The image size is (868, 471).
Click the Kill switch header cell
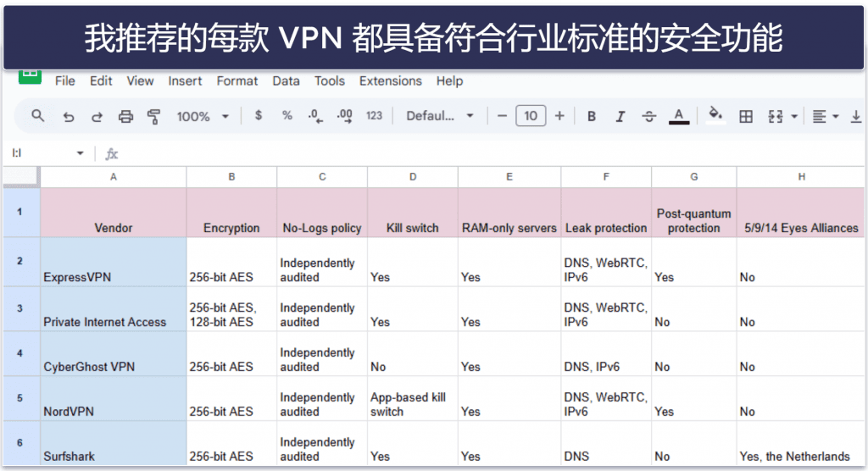[413, 213]
